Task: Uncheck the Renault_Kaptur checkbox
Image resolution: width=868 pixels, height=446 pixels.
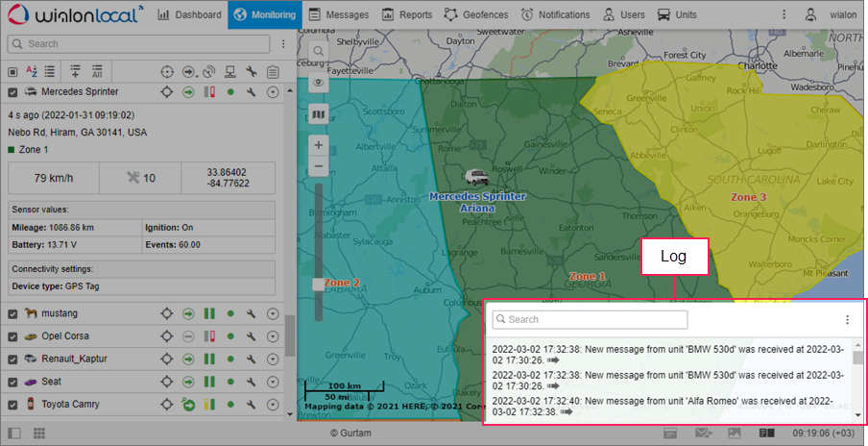Action: pyautogui.click(x=12, y=359)
